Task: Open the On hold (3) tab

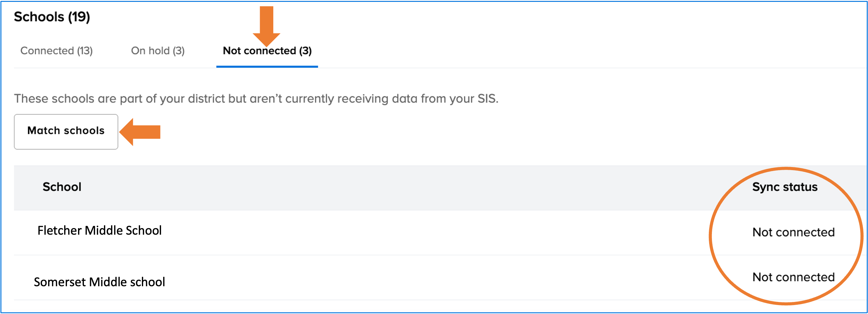Action: coord(157,51)
